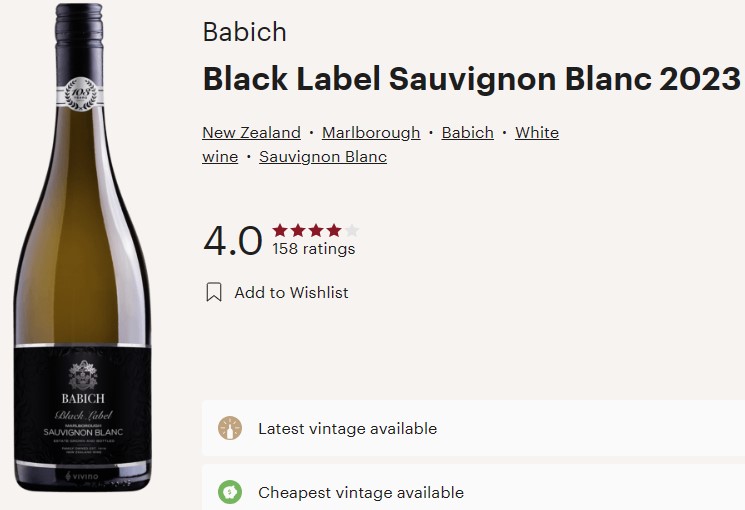Click the 4.0 average rating score
Image resolution: width=745 pixels, height=510 pixels.
coord(233,240)
